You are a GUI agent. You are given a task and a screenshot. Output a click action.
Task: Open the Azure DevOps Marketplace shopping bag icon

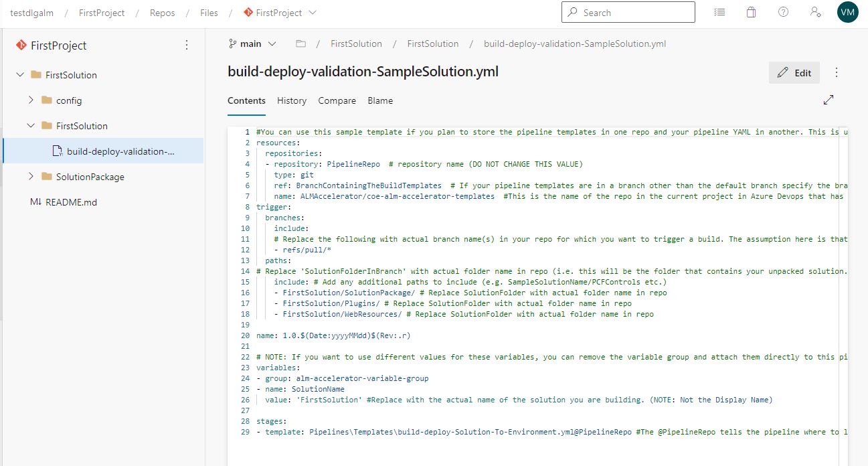(751, 11)
